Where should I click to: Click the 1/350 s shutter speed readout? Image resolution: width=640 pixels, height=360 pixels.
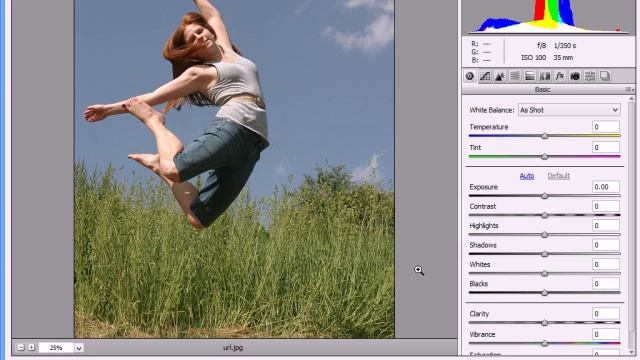click(x=565, y=46)
